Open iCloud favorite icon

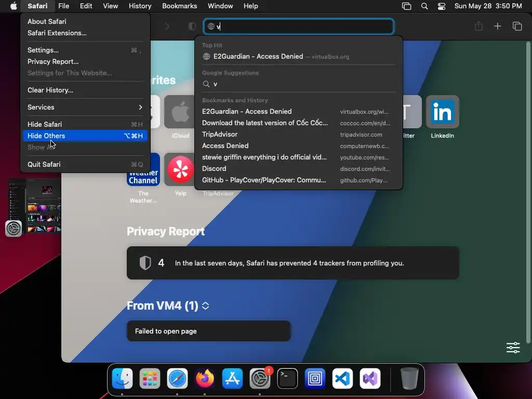[x=180, y=112]
